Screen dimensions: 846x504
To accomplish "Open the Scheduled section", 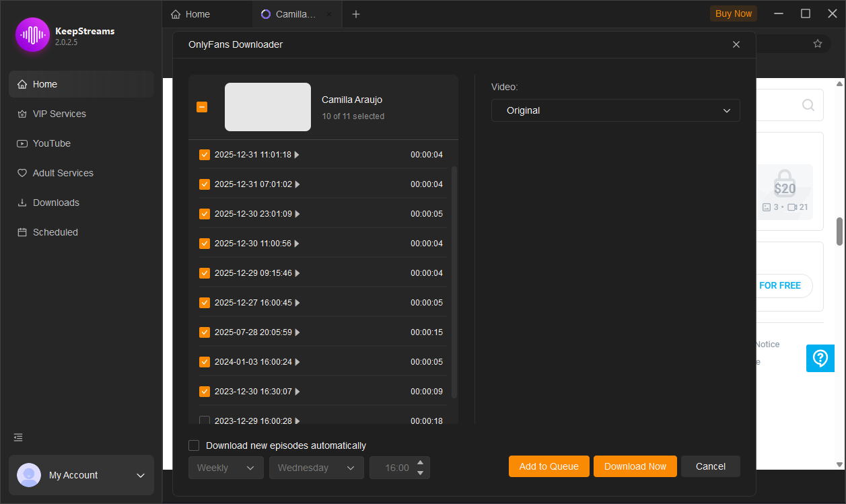I will pos(81,232).
